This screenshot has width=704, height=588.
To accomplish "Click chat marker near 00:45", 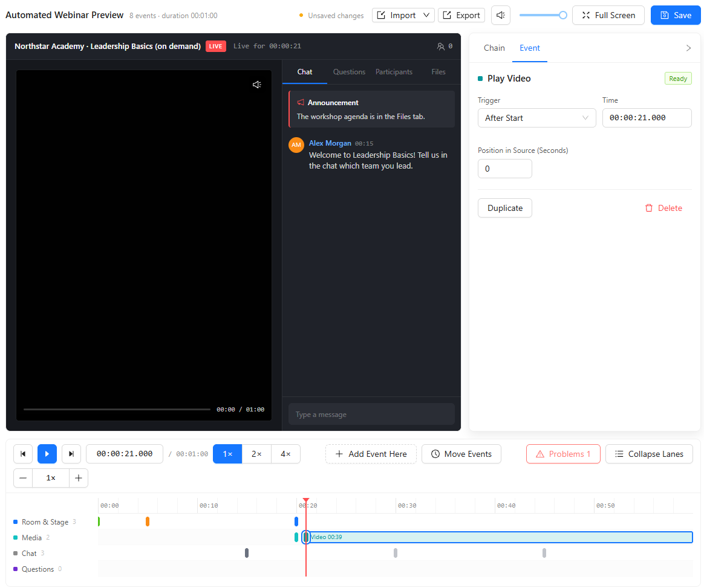I will point(544,553).
